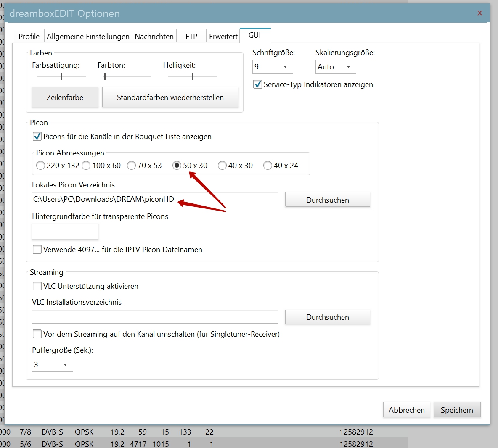Click Standardfarben wiederherstellen button
This screenshot has height=448, width=498.
[x=170, y=98]
